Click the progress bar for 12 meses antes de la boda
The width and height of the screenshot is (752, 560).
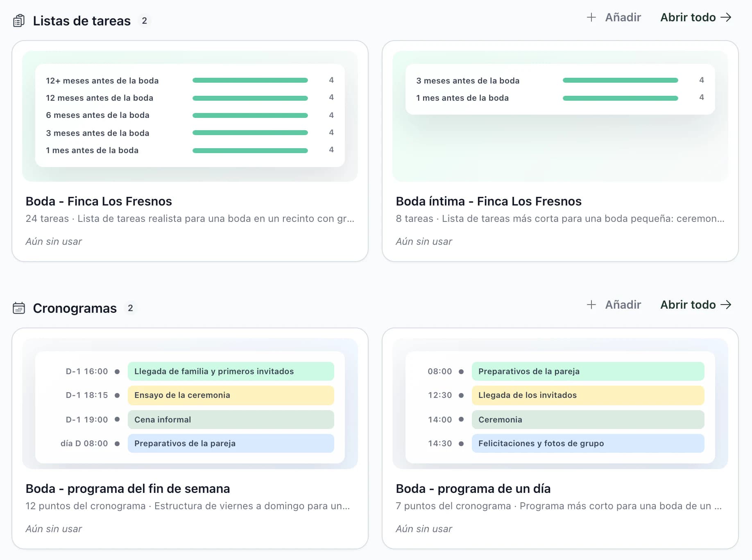tap(250, 98)
